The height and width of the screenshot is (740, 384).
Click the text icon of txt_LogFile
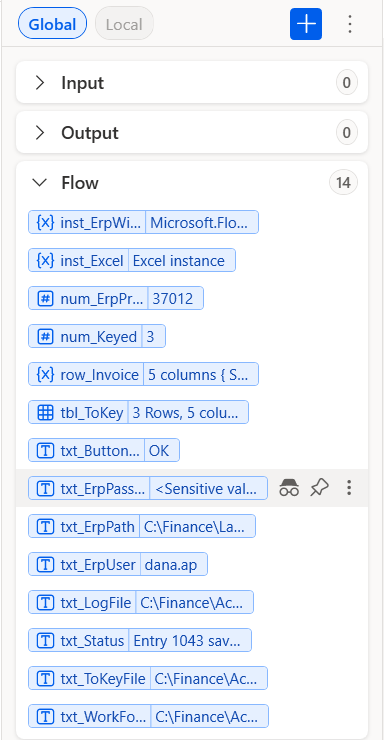(45, 603)
